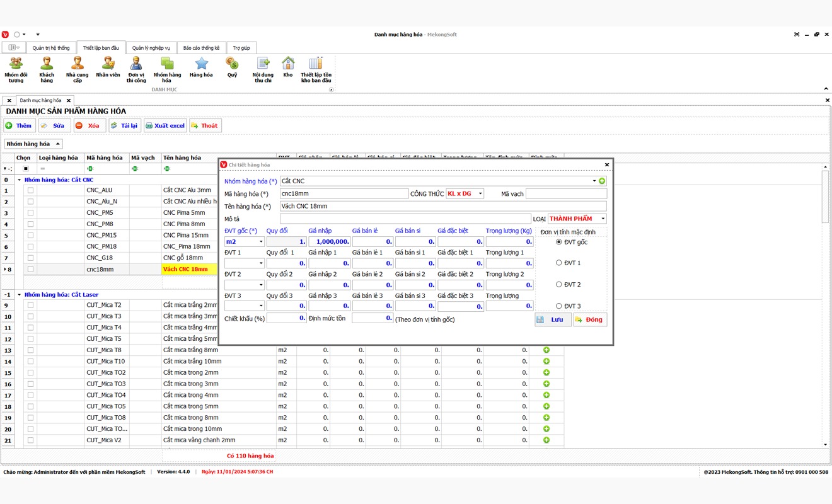This screenshot has height=504, width=832.
Task: Switch to Quản lý nghiệp vụ tab
Action: [151, 48]
